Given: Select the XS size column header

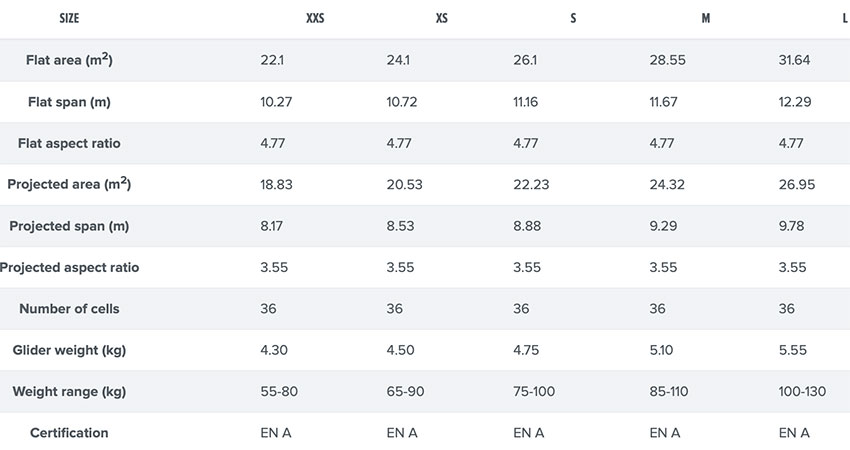Looking at the screenshot, I should click(x=442, y=18).
